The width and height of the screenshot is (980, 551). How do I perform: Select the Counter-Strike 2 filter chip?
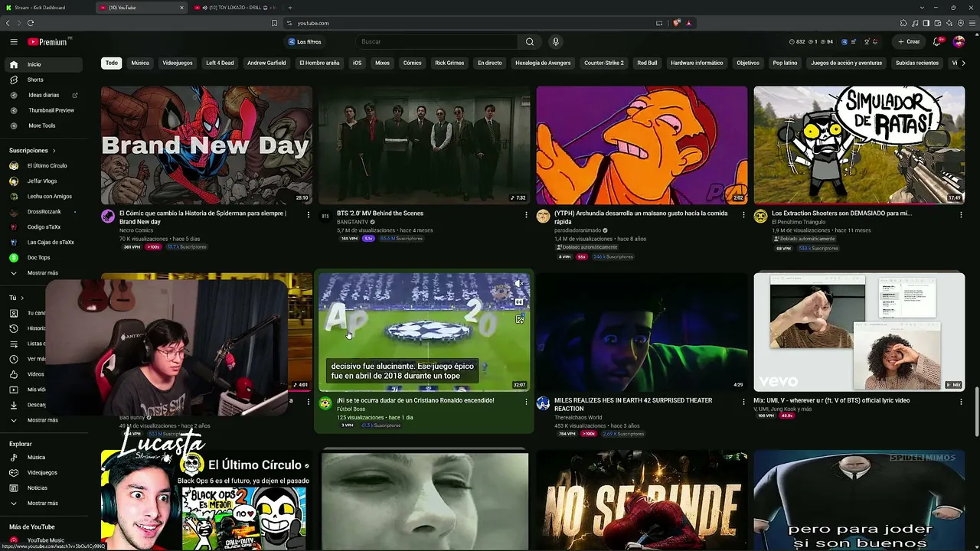click(x=604, y=63)
